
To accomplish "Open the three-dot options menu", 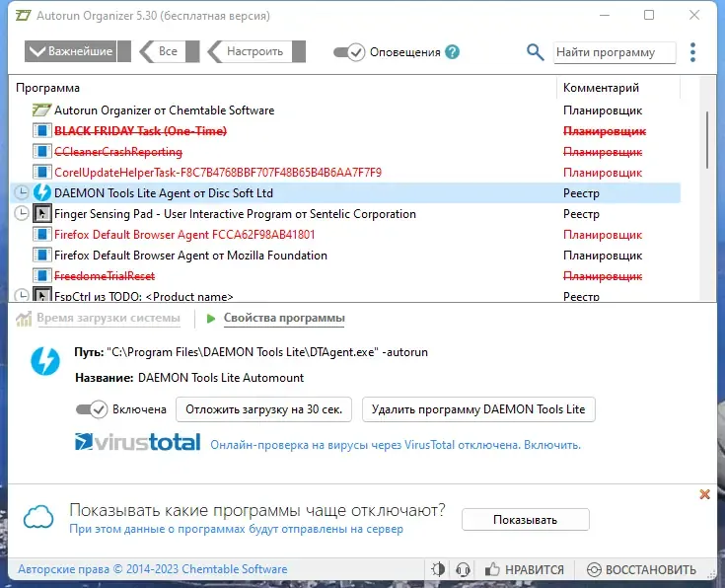I will tap(692, 52).
